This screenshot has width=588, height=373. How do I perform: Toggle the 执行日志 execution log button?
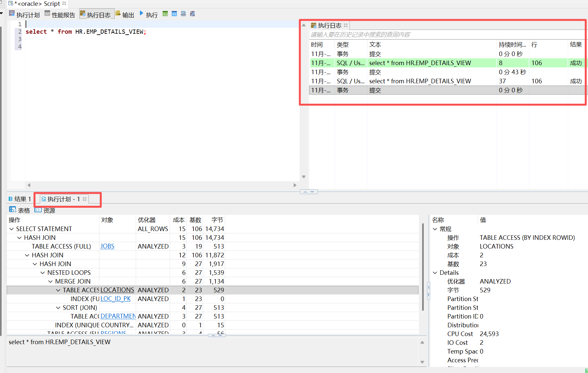pos(96,14)
